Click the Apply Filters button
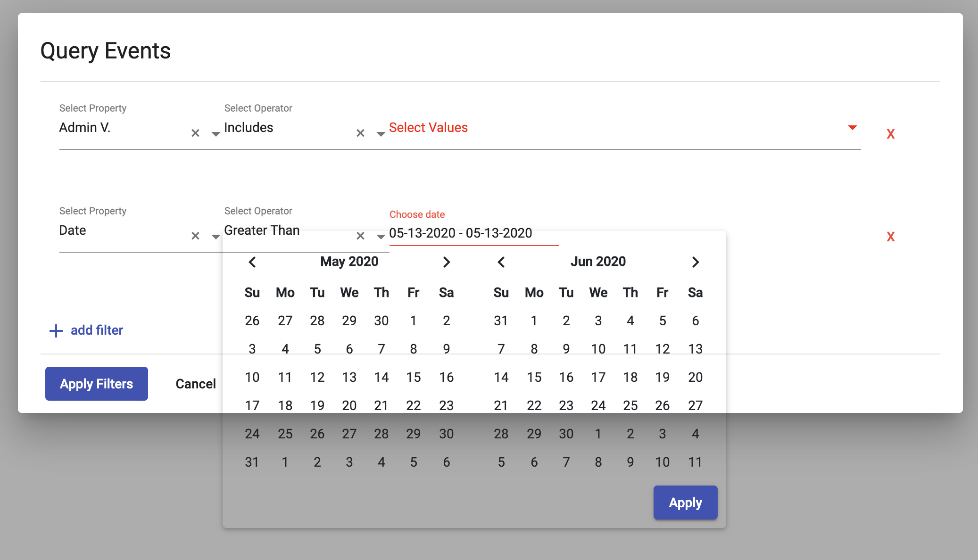This screenshot has height=560, width=978. coord(97,384)
